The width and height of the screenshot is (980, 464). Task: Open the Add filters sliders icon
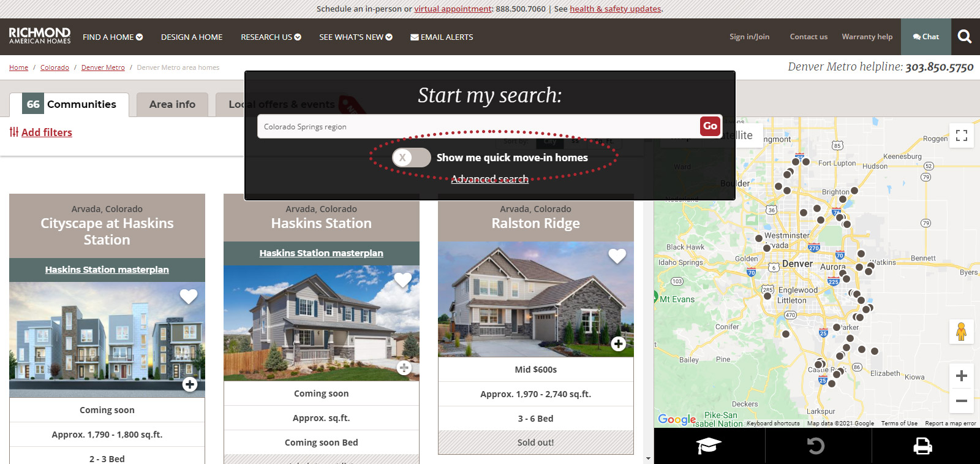pos(14,132)
